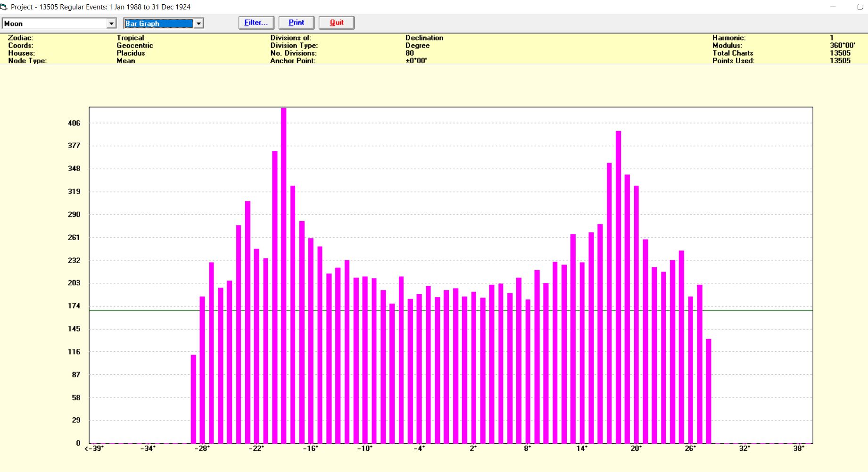Click the Quit button
868x472 pixels.
337,23
